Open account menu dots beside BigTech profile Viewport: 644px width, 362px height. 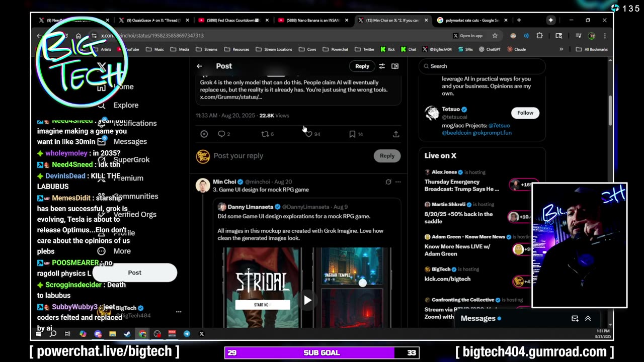click(179, 312)
